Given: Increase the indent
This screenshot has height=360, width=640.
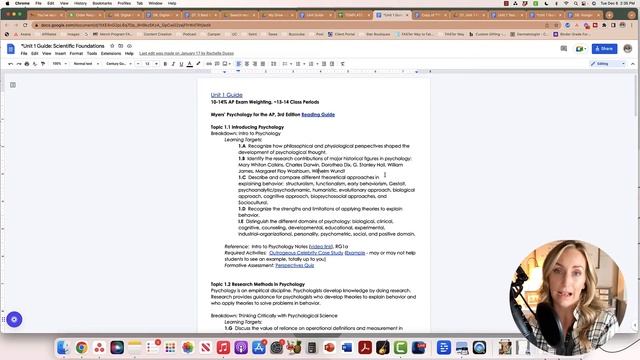Looking at the screenshot, I should [x=332, y=64].
